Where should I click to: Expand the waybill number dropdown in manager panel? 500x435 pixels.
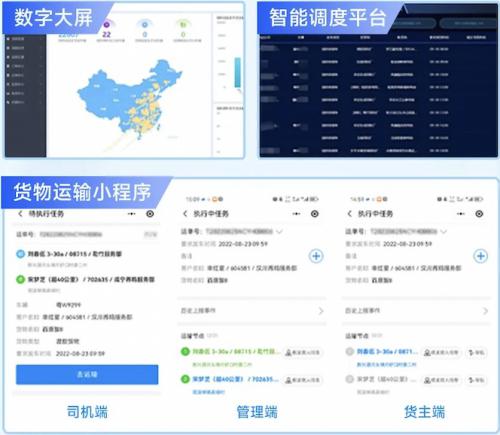pyautogui.click(x=279, y=231)
